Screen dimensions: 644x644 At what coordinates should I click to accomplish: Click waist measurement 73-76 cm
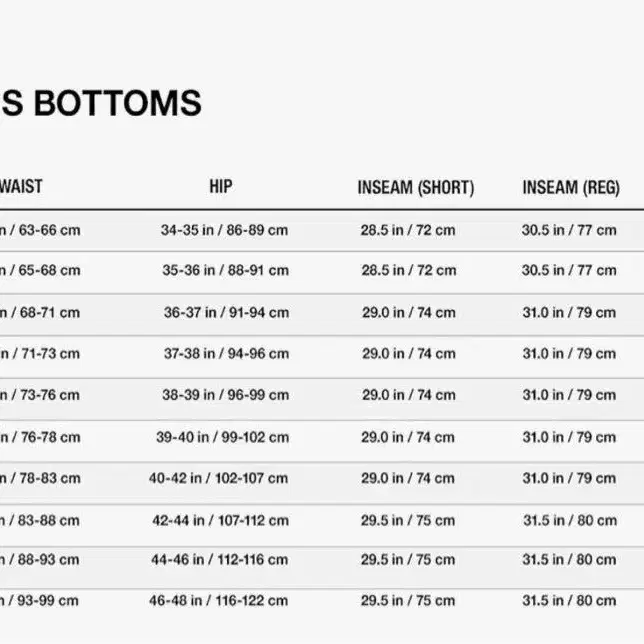(x=40, y=395)
